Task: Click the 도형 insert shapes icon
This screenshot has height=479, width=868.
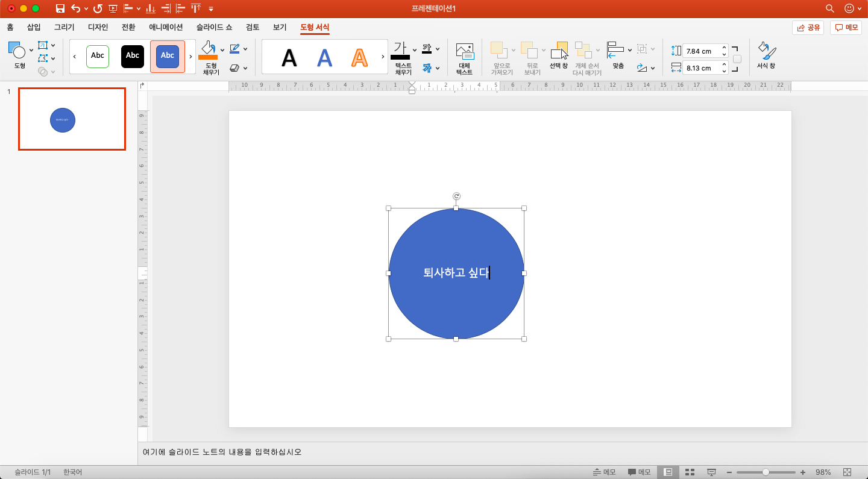Action: (x=17, y=51)
